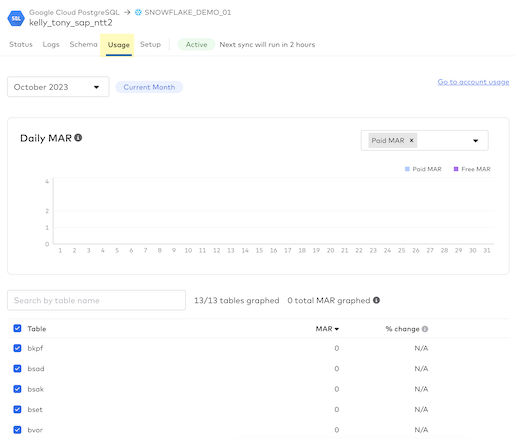Click the Search by table name field
The width and height of the screenshot is (515, 439).
(96, 300)
